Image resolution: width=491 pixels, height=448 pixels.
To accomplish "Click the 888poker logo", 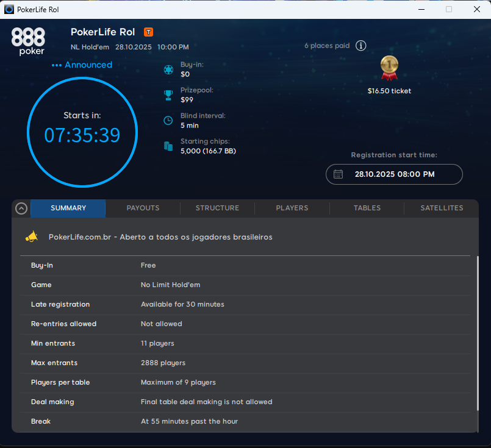I will point(28,41).
